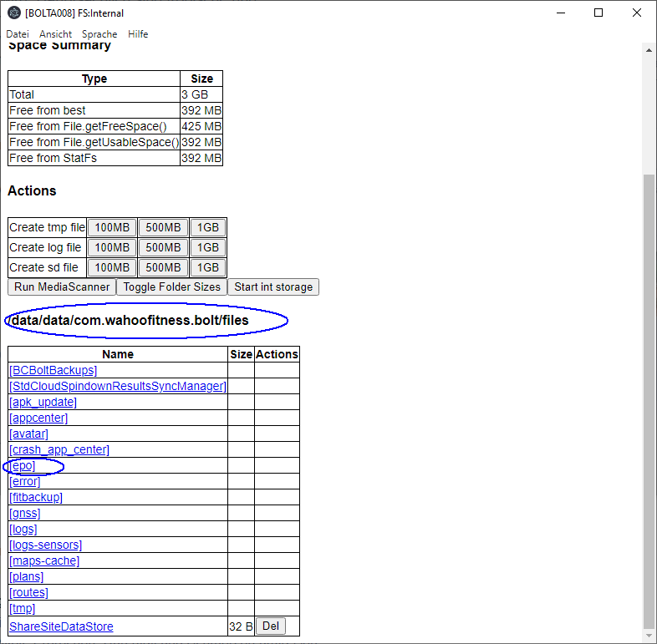Open the error folder link

pyautogui.click(x=25, y=481)
